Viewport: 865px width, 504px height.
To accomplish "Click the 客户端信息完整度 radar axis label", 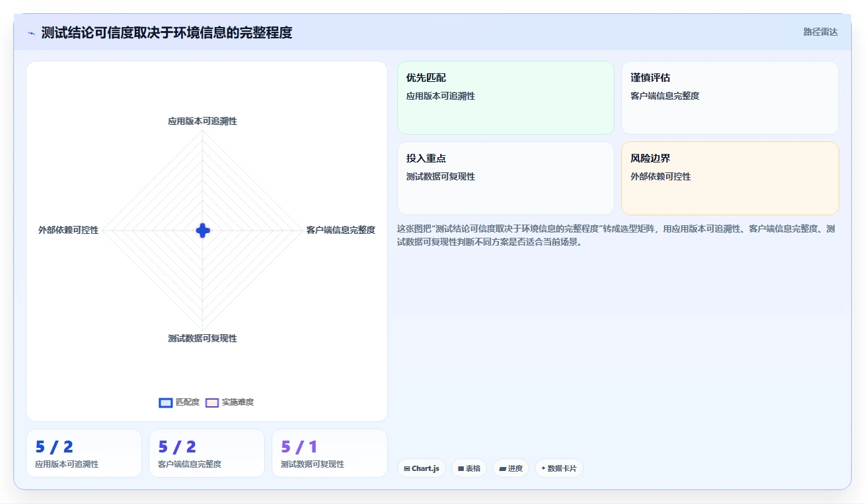I will pyautogui.click(x=340, y=230).
